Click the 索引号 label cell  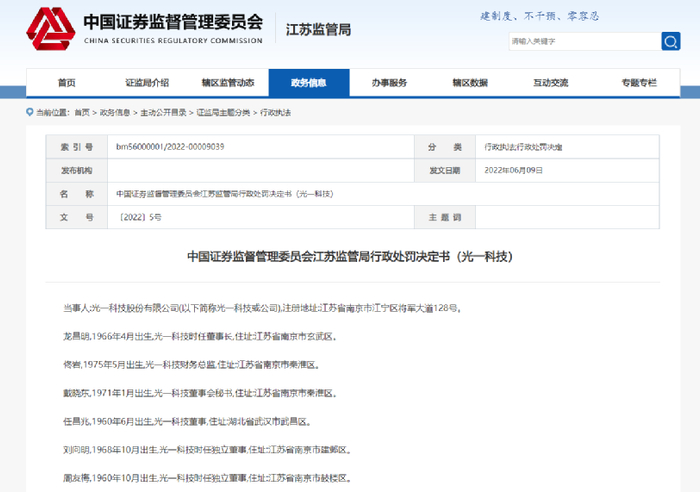(77, 147)
